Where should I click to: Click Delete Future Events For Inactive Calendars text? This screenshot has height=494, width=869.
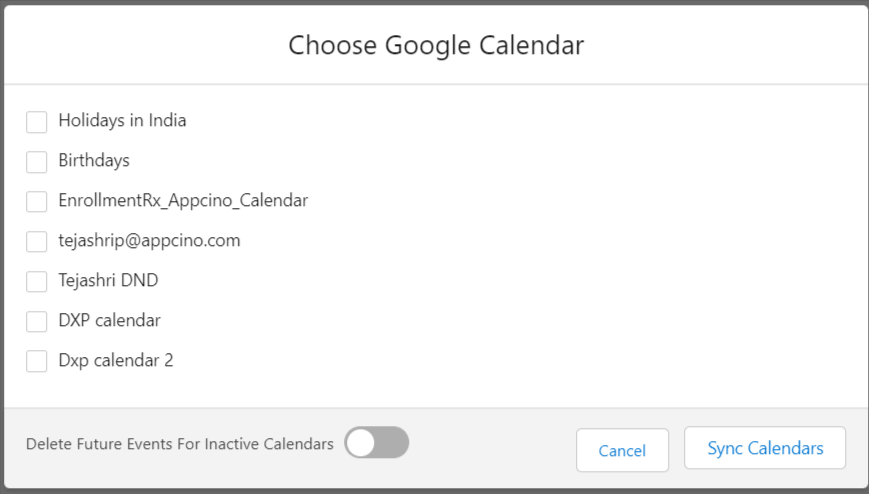tap(180, 444)
